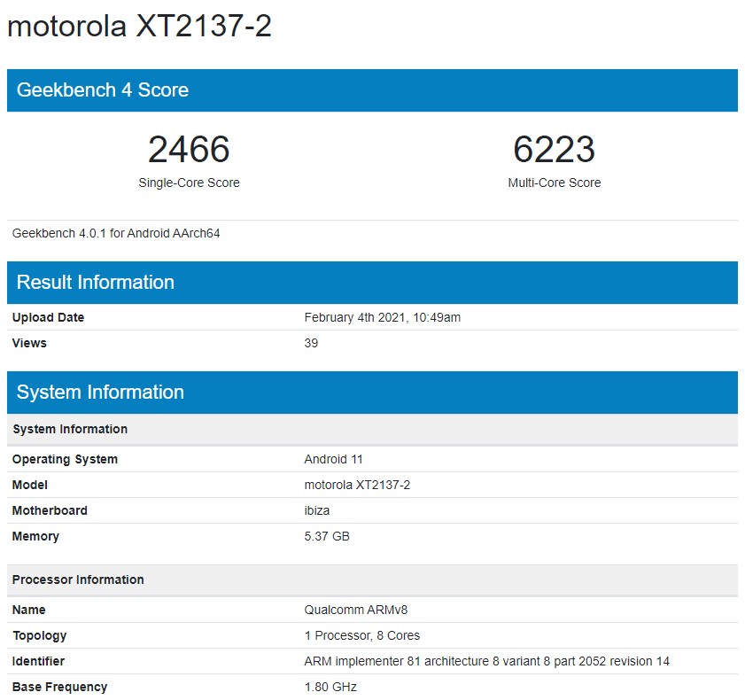Viewport: 745px width, 700px height.
Task: Click the motorola XT2137-2 model value
Action: [357, 485]
